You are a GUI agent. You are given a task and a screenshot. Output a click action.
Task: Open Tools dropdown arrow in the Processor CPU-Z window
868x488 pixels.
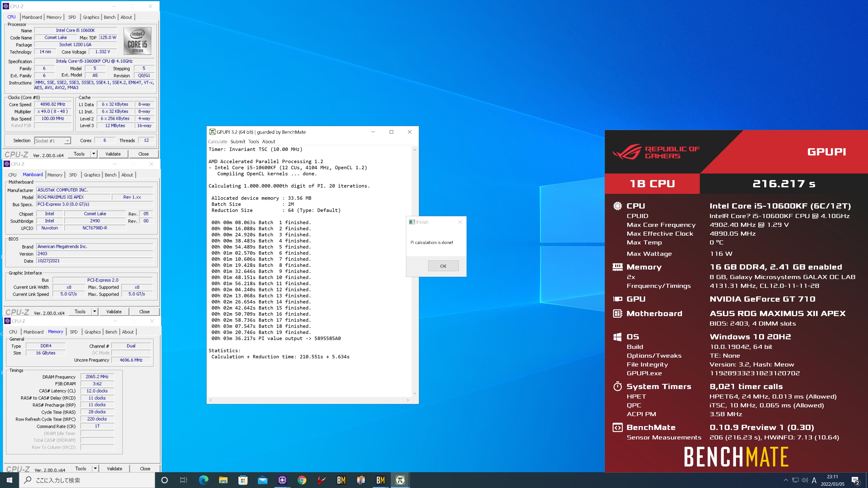coord(94,154)
